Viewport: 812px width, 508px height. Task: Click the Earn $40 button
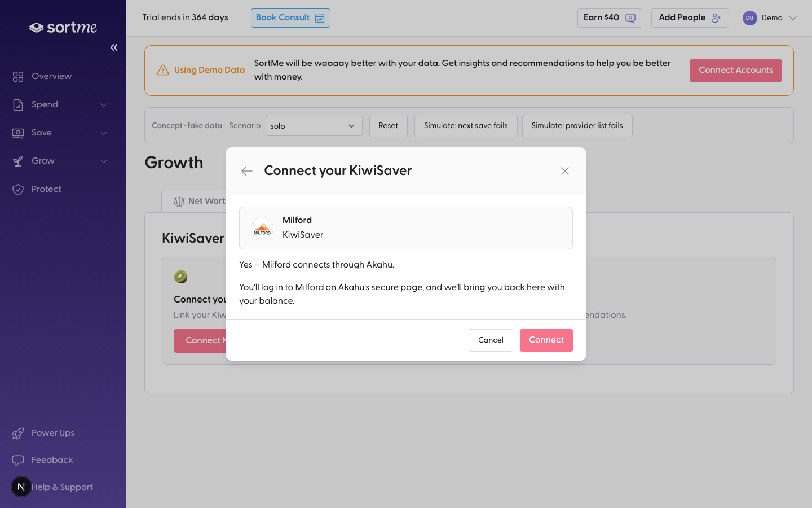pyautogui.click(x=610, y=18)
